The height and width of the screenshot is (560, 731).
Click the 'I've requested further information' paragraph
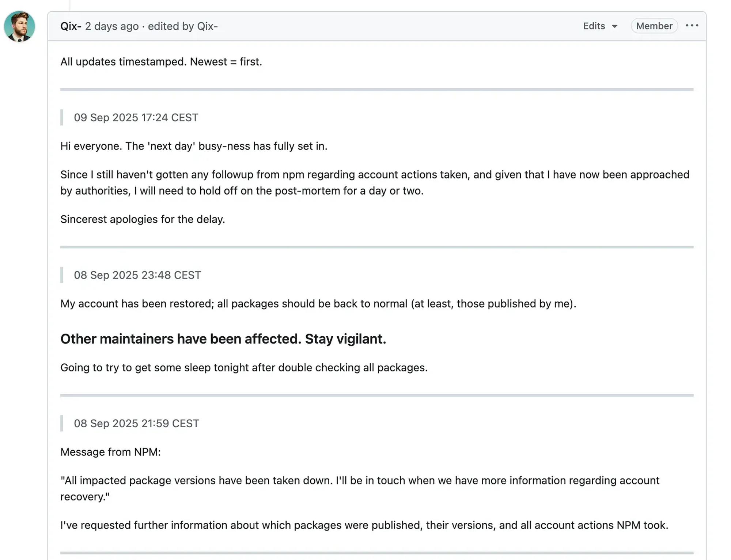(364, 525)
